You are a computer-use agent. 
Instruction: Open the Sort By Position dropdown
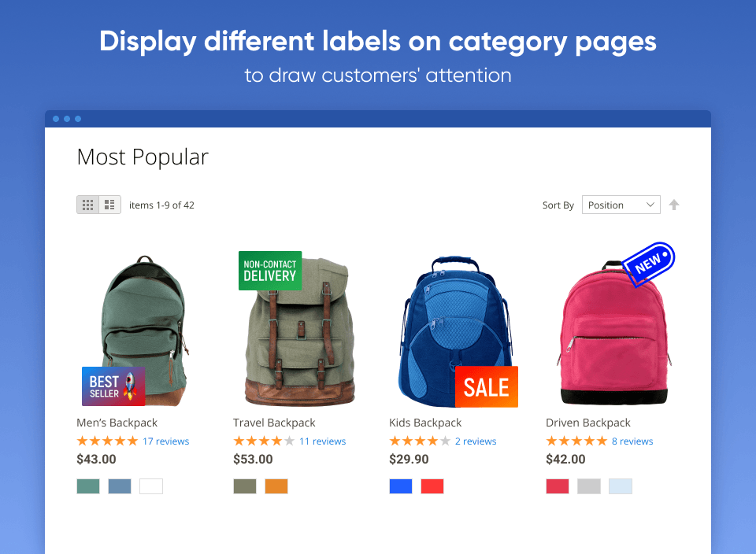(621, 205)
